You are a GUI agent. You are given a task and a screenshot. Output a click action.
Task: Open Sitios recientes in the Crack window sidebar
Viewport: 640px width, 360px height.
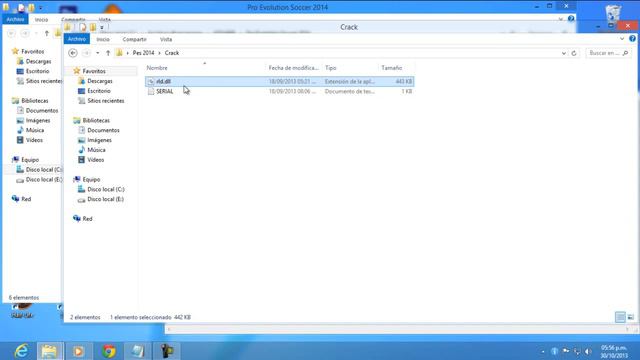click(106, 100)
